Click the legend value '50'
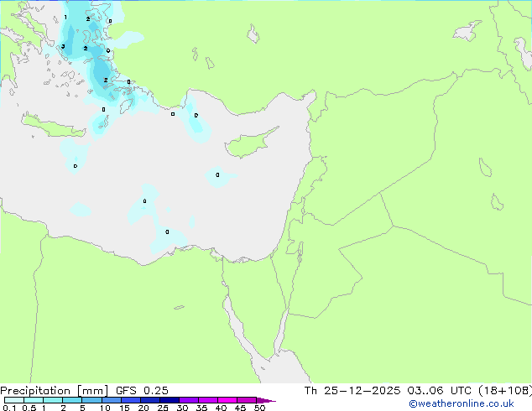Image resolution: width=532 pixels, height=411 pixels. pos(259,408)
